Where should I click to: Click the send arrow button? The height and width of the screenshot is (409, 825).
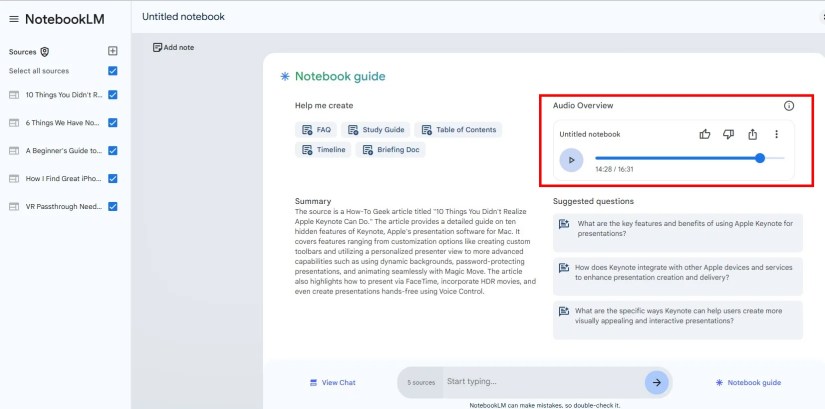[657, 383]
